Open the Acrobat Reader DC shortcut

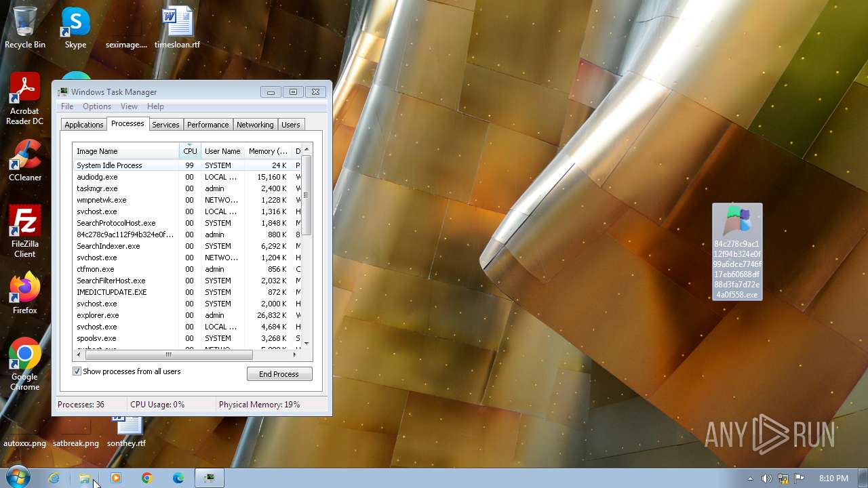25,99
